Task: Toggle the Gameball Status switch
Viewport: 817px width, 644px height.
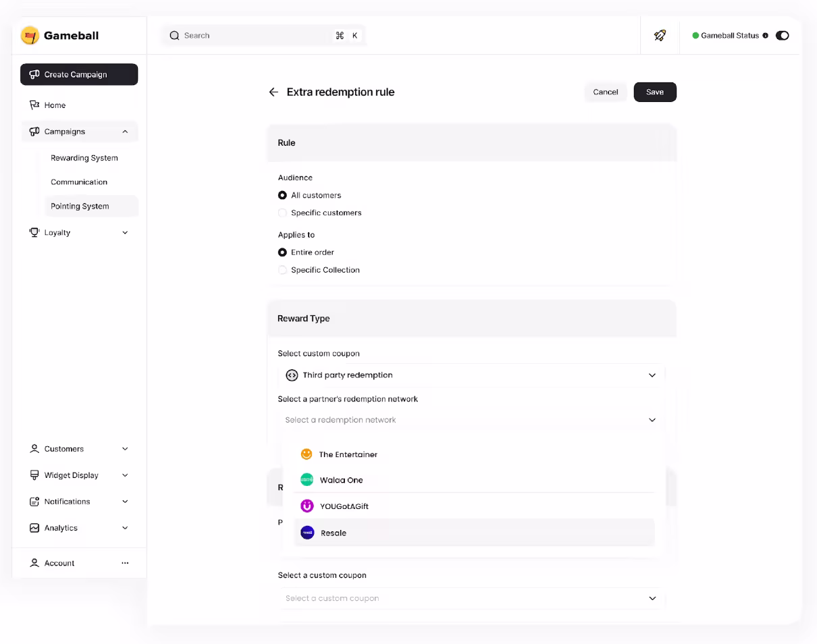Action: [783, 36]
